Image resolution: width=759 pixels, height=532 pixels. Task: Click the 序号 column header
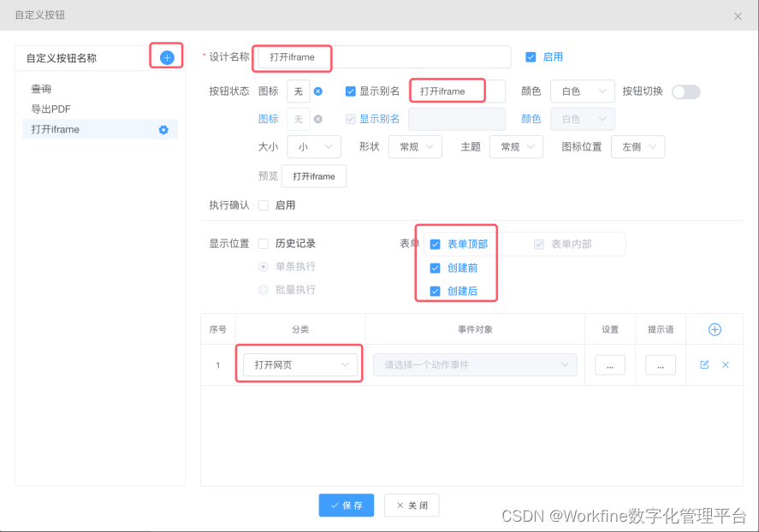click(x=218, y=330)
